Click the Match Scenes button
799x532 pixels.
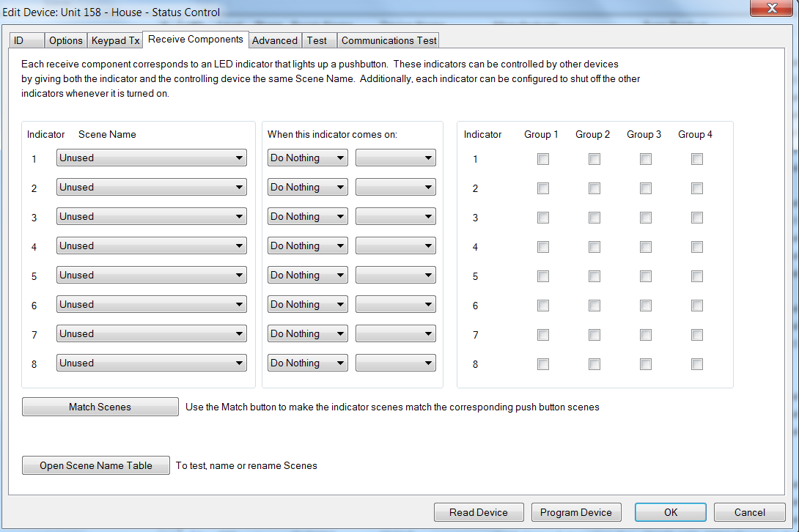pyautogui.click(x=100, y=407)
